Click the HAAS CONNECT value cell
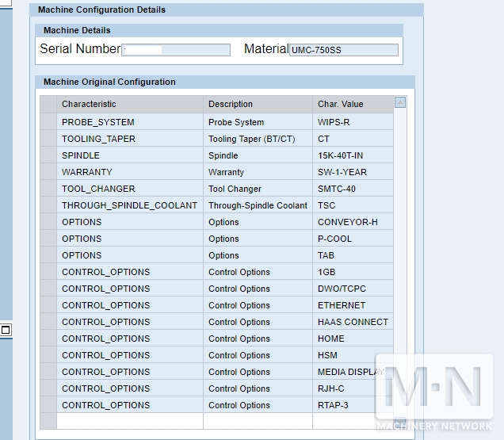 (x=353, y=322)
